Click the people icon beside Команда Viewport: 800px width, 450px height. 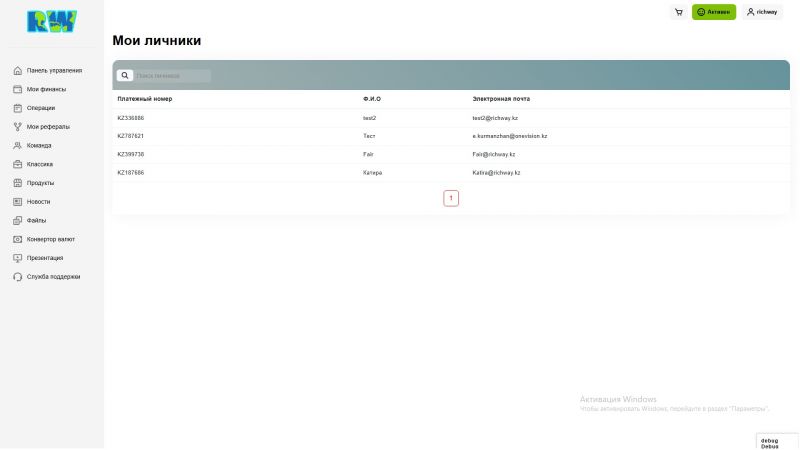tap(18, 146)
